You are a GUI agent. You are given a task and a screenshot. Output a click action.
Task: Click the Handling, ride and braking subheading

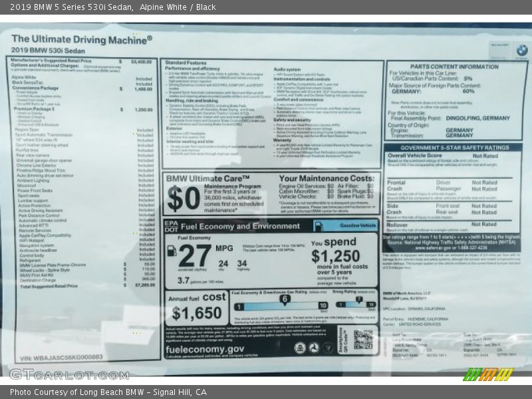point(192,101)
